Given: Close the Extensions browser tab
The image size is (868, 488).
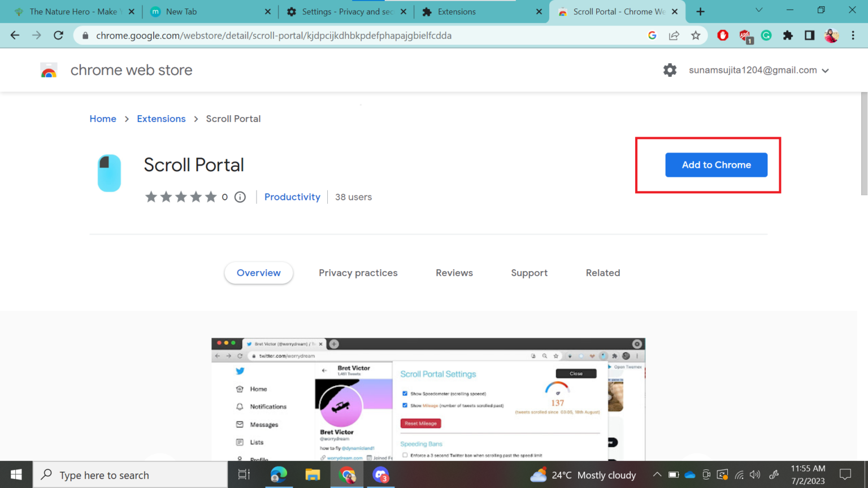Looking at the screenshot, I should pos(539,11).
